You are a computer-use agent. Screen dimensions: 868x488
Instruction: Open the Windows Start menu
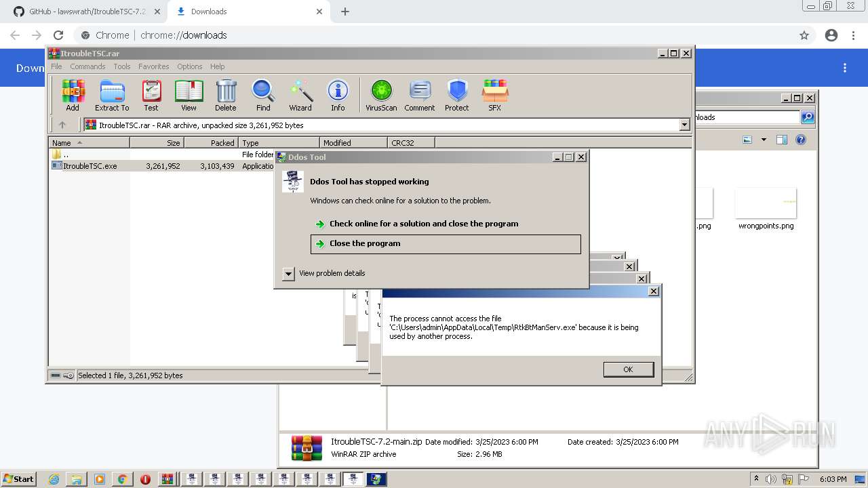pos(19,479)
